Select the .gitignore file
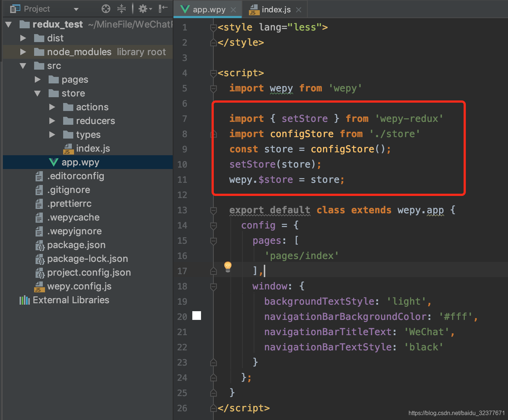 tap(69, 190)
